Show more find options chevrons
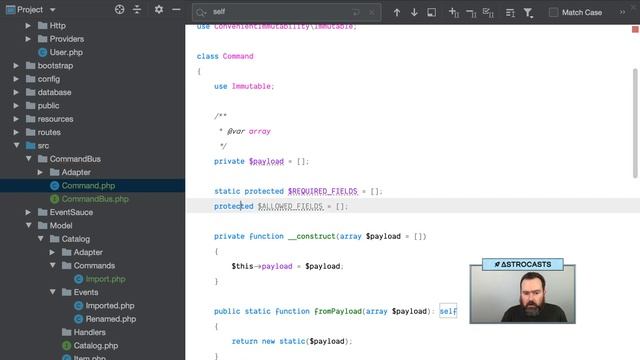The image size is (640, 360). coord(622,12)
